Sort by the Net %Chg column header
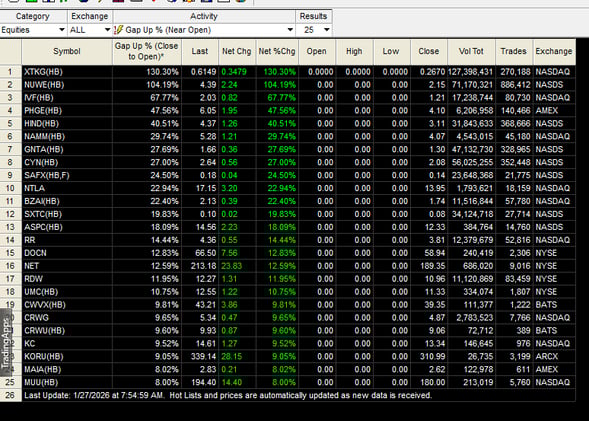The width and height of the screenshot is (589, 421). (x=277, y=51)
